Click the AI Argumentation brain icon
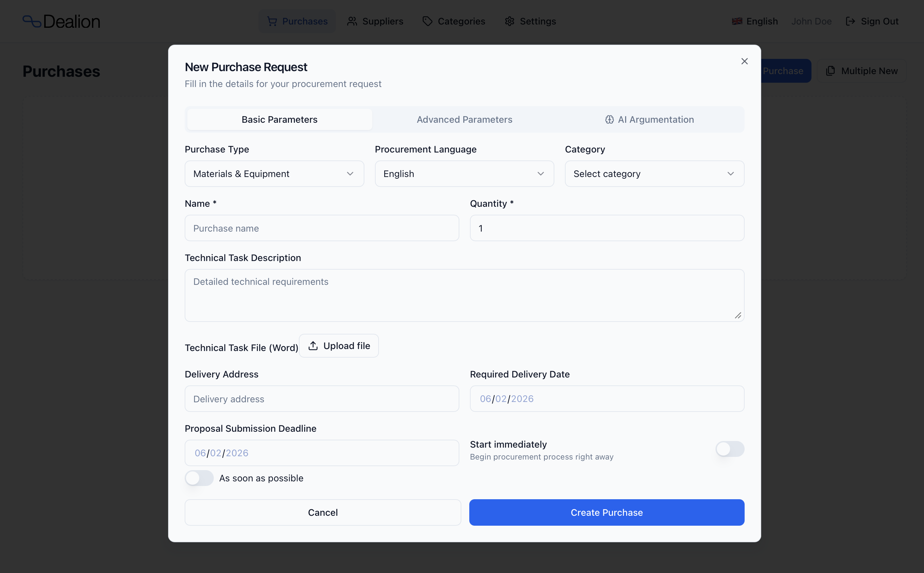The height and width of the screenshot is (573, 924). pyautogui.click(x=609, y=119)
